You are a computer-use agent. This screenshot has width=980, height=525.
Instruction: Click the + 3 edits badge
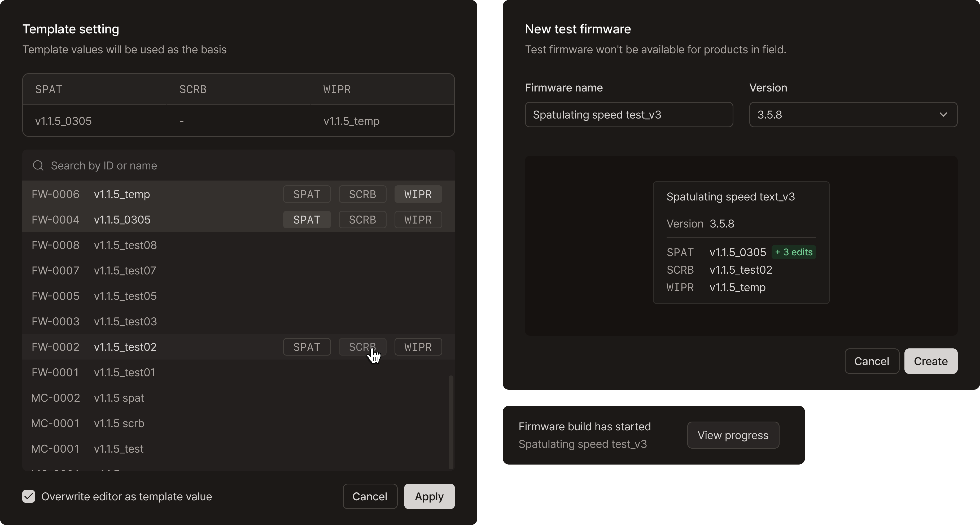pos(793,252)
